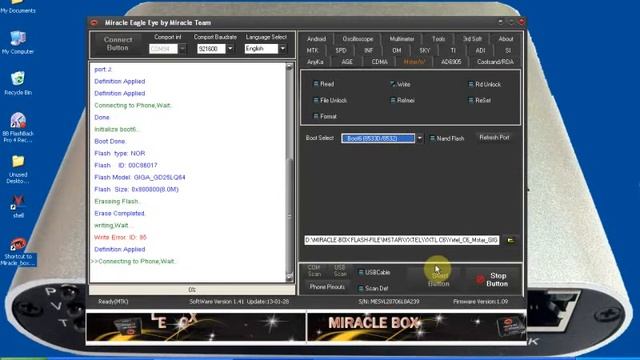The height and width of the screenshot is (360, 640).
Task: Open the Language Select dropdown arrow
Action: [282, 49]
